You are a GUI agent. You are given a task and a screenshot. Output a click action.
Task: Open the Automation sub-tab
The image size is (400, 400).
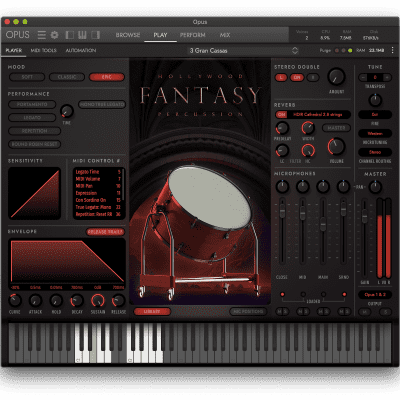[x=81, y=50]
